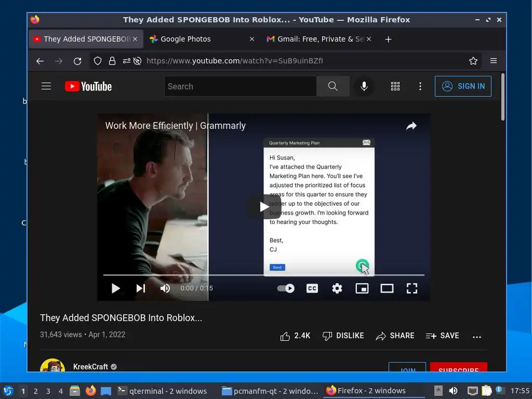
Task: Click the SIGN IN button
Action: pos(463,86)
